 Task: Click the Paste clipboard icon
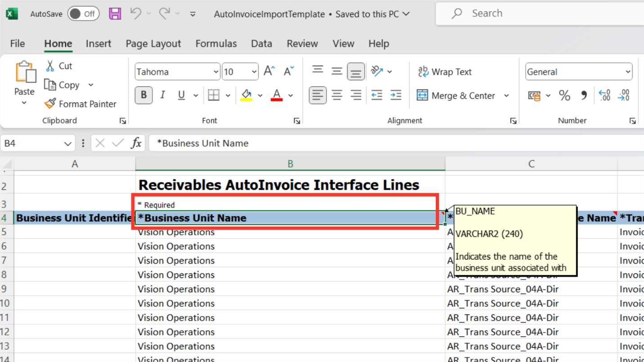click(x=25, y=73)
